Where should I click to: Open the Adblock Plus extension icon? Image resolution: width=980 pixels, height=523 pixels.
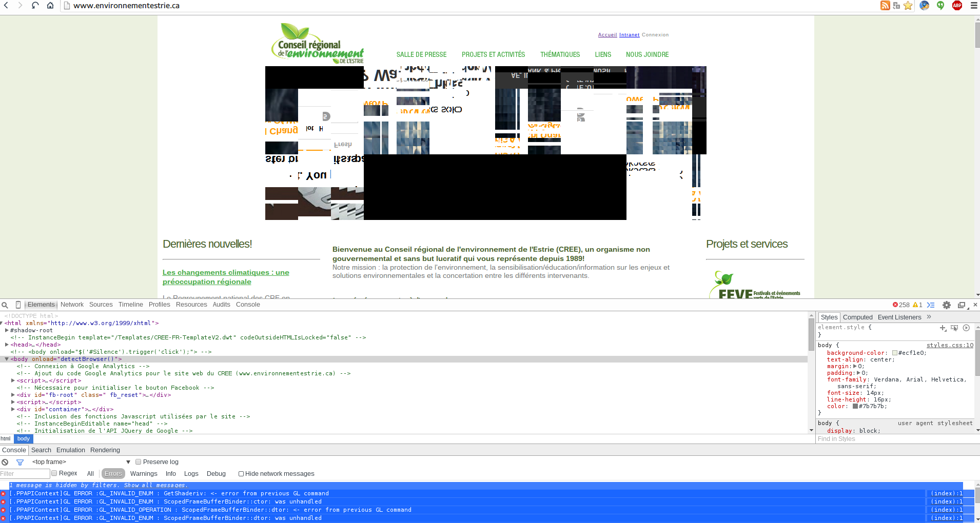coord(957,6)
